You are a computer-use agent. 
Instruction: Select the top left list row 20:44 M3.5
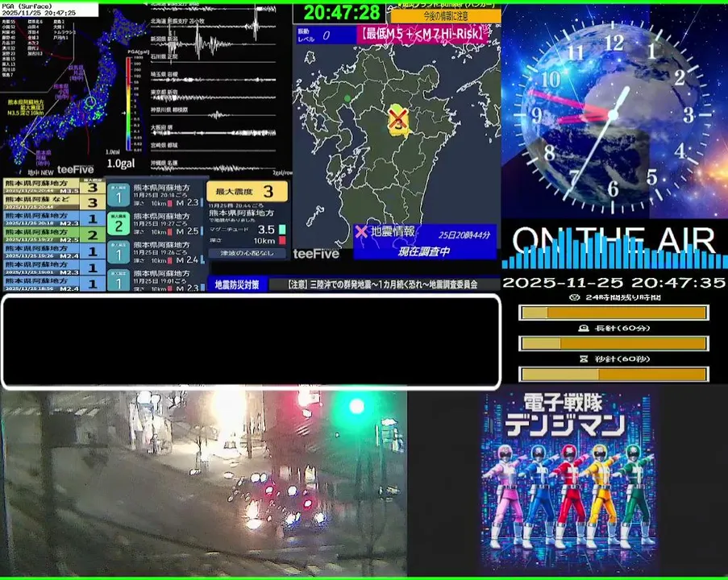[x=54, y=187]
